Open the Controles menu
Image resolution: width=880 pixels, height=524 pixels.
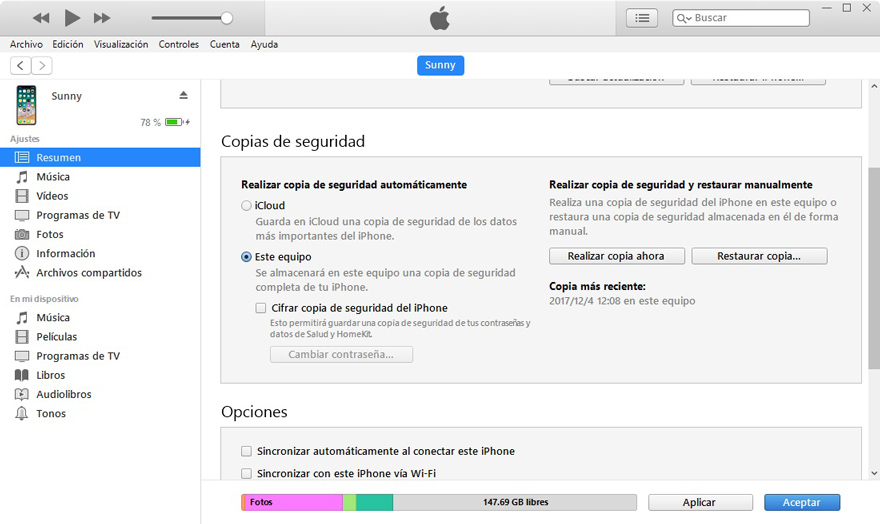178,44
